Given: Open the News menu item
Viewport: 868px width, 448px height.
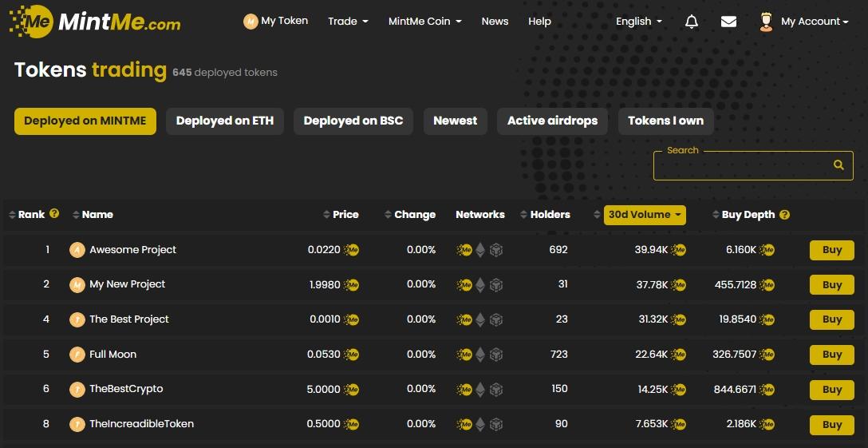Looking at the screenshot, I should coord(495,22).
